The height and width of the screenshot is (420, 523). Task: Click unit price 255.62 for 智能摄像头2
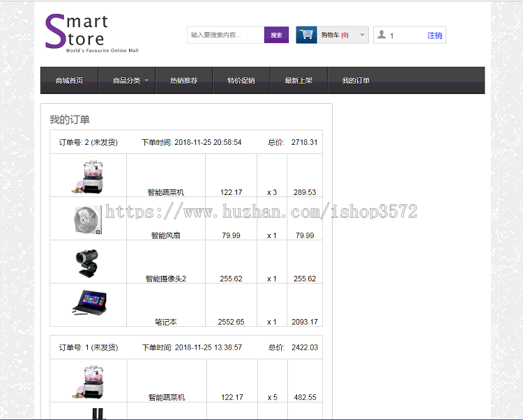231,279
